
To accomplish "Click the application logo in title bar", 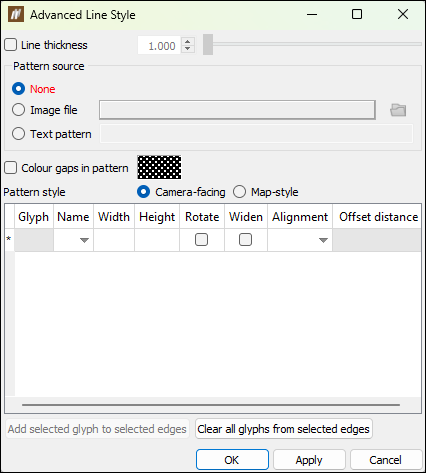I will (x=16, y=15).
